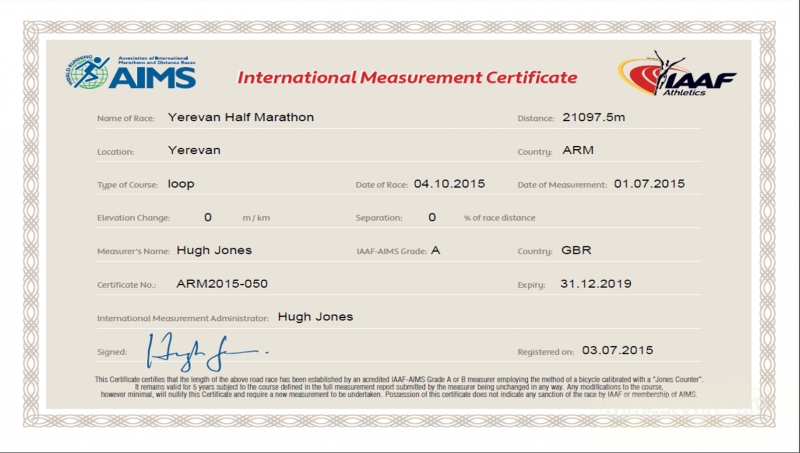Viewport: 800px width, 453px height.
Task: Click the handwritten signature
Action: (x=205, y=349)
